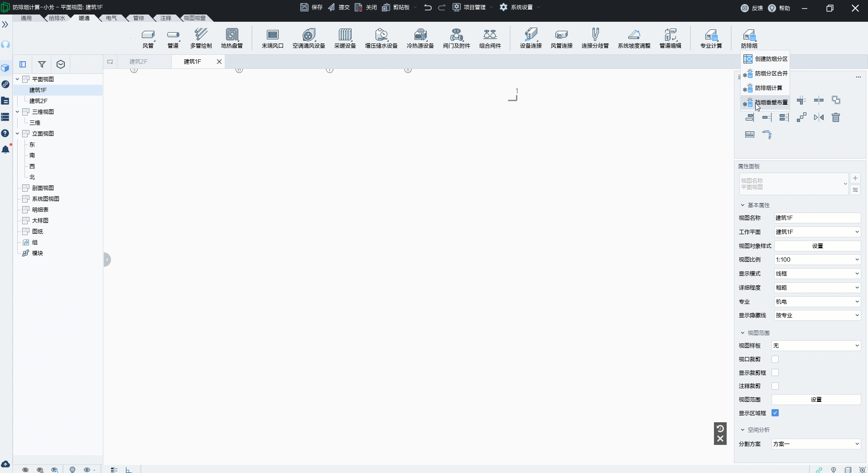Toggle the 显示裁剪框 checkbox

tap(775, 372)
